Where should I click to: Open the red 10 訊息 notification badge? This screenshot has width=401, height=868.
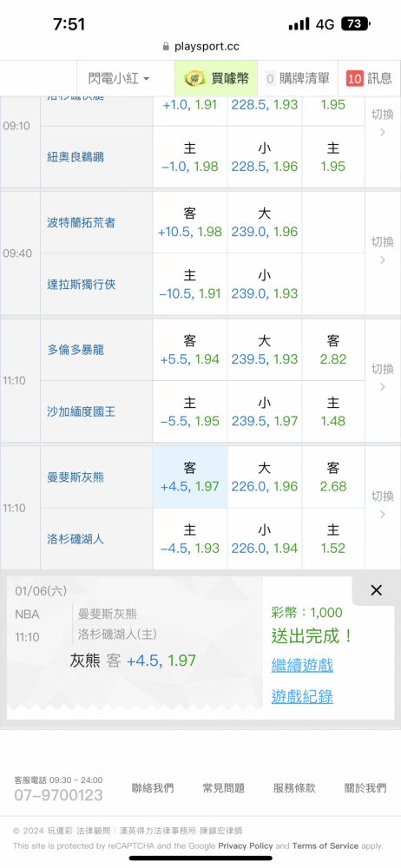tap(354, 79)
